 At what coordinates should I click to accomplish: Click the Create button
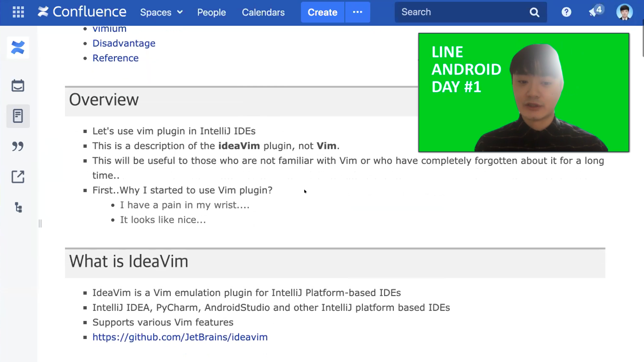click(323, 12)
